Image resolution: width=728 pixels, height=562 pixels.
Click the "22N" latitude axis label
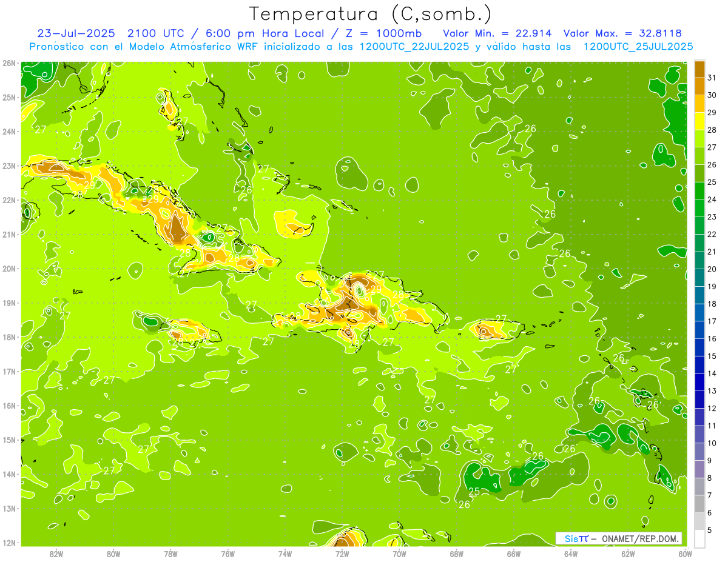click(x=8, y=200)
